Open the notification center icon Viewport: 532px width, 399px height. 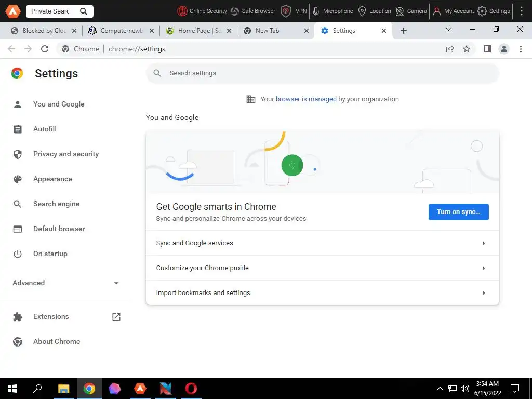pos(515,389)
